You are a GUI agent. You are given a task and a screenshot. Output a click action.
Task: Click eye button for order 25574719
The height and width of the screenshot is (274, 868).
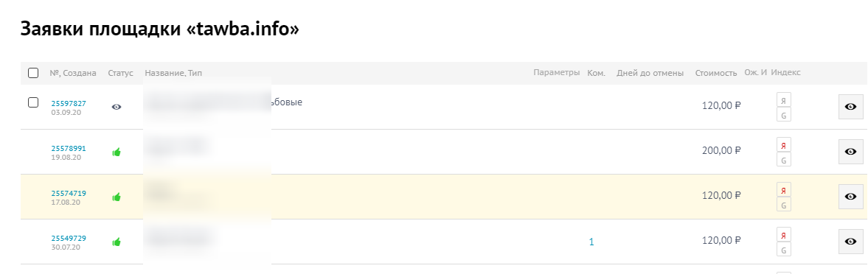[851, 197]
